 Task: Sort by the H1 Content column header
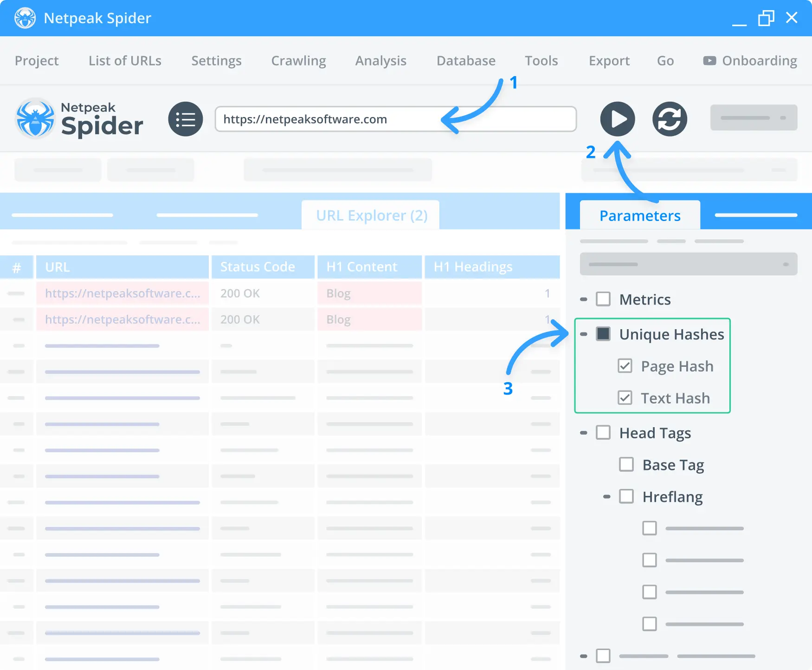point(370,267)
